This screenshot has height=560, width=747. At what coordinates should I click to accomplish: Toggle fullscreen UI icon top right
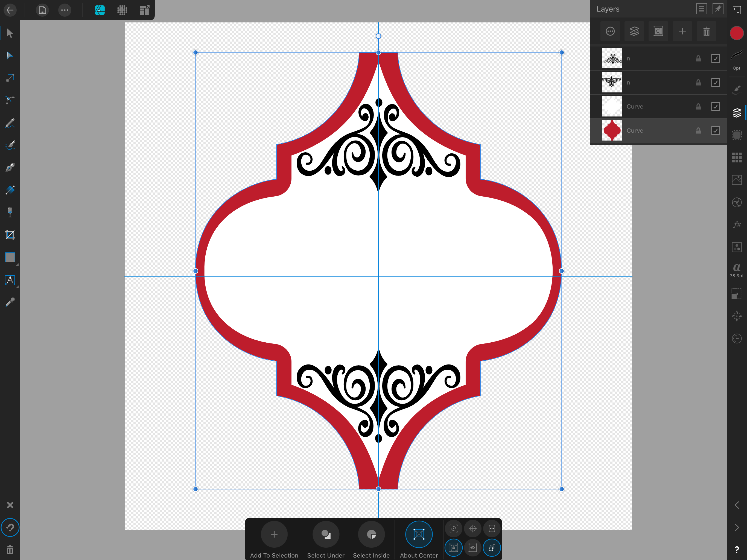(x=737, y=10)
